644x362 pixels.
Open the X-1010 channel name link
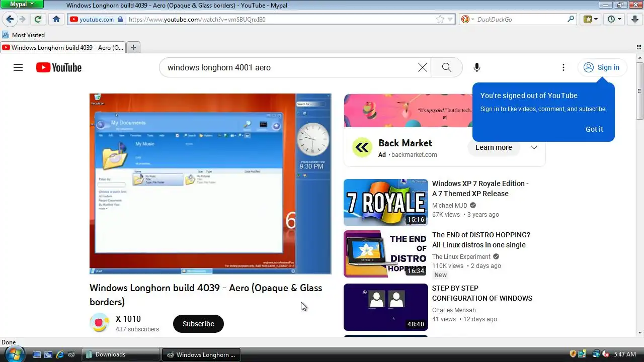pyautogui.click(x=128, y=319)
